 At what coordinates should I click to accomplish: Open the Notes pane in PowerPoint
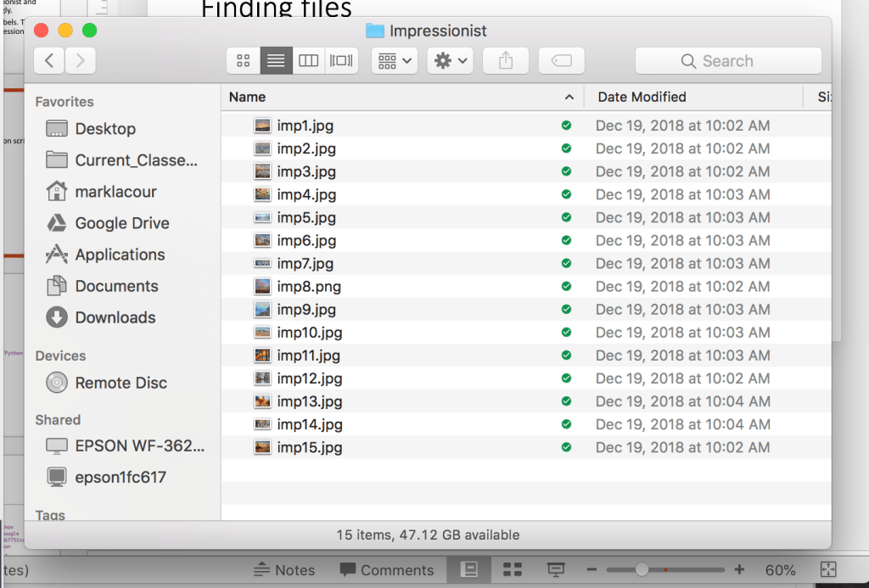284,570
